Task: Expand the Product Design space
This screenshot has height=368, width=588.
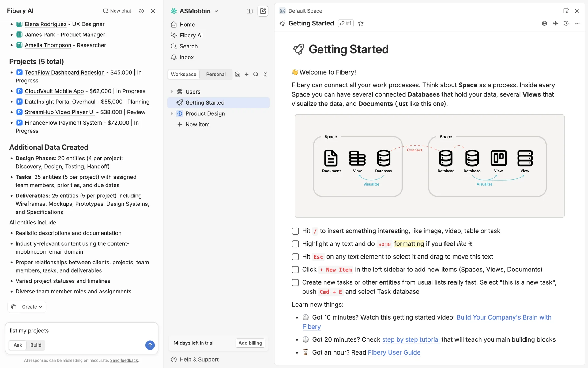Action: point(172,113)
